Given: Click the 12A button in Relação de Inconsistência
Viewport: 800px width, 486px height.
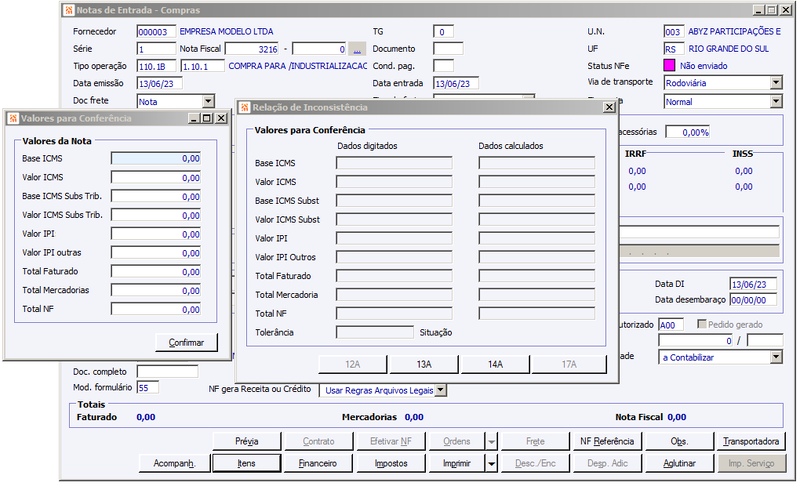Looking at the screenshot, I should (x=352, y=364).
